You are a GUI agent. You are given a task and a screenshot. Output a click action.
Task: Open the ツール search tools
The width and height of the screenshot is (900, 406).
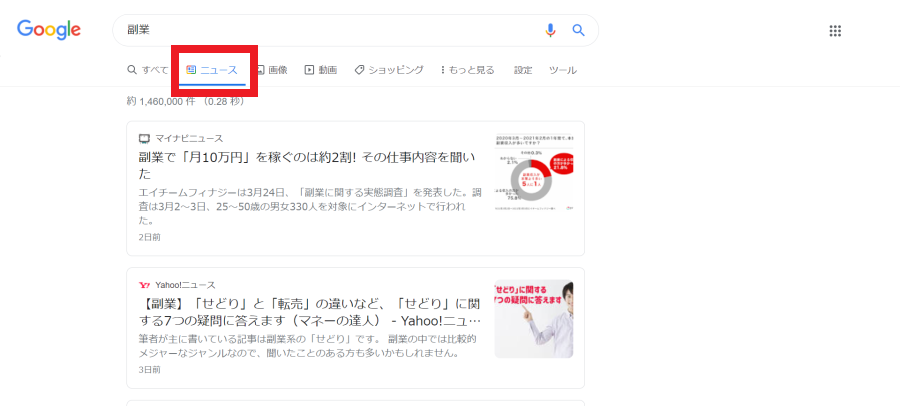point(563,70)
